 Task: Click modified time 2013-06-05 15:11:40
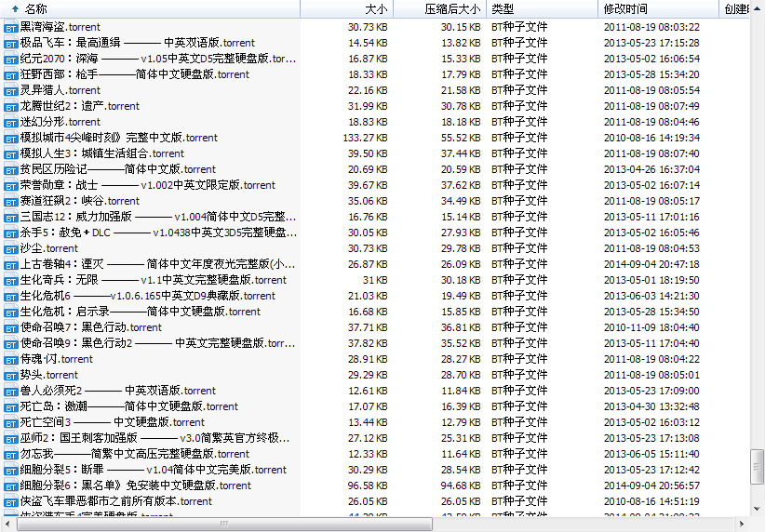coord(651,454)
